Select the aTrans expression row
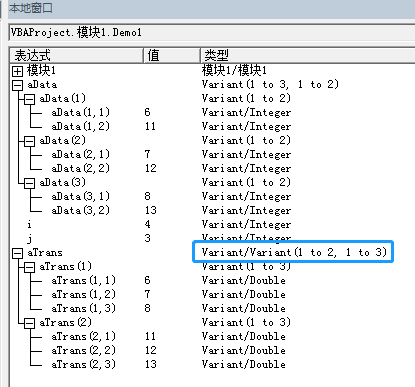This screenshot has height=387, width=415. [x=45, y=252]
